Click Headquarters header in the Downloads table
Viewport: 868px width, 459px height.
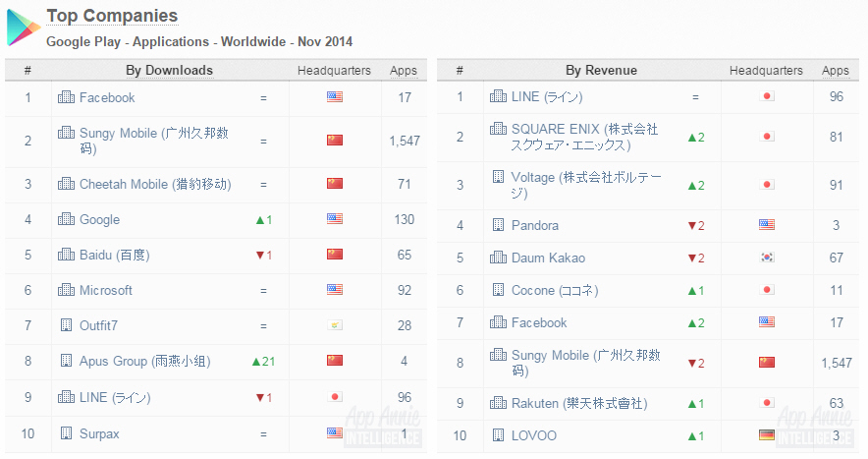[x=335, y=71]
